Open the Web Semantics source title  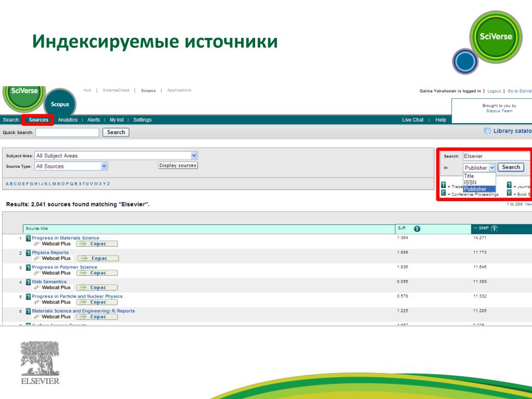tap(49, 282)
